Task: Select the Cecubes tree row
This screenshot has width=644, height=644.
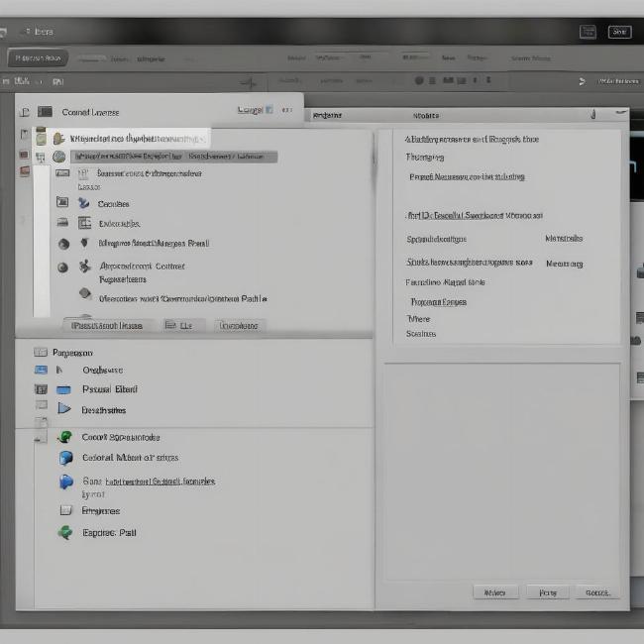Action: point(113,204)
